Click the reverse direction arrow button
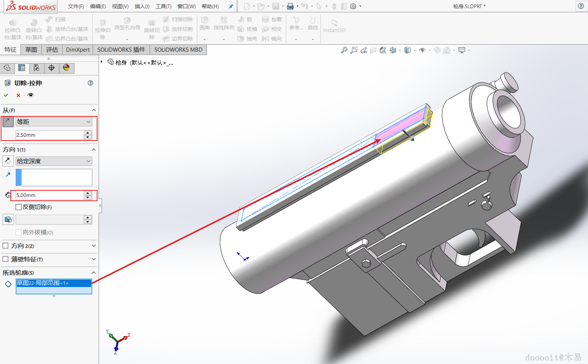The width and height of the screenshot is (588, 364). [x=8, y=161]
